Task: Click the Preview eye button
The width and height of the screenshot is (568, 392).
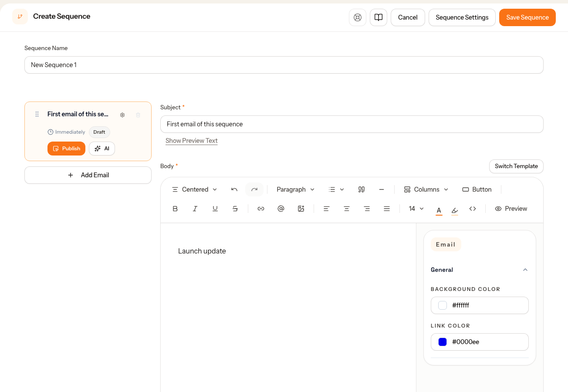Action: (511, 209)
